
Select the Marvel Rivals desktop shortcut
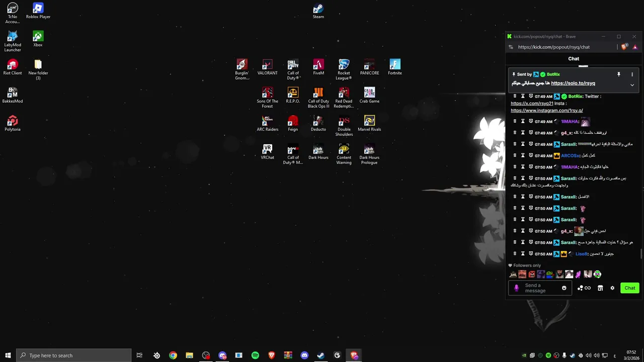[x=369, y=124]
